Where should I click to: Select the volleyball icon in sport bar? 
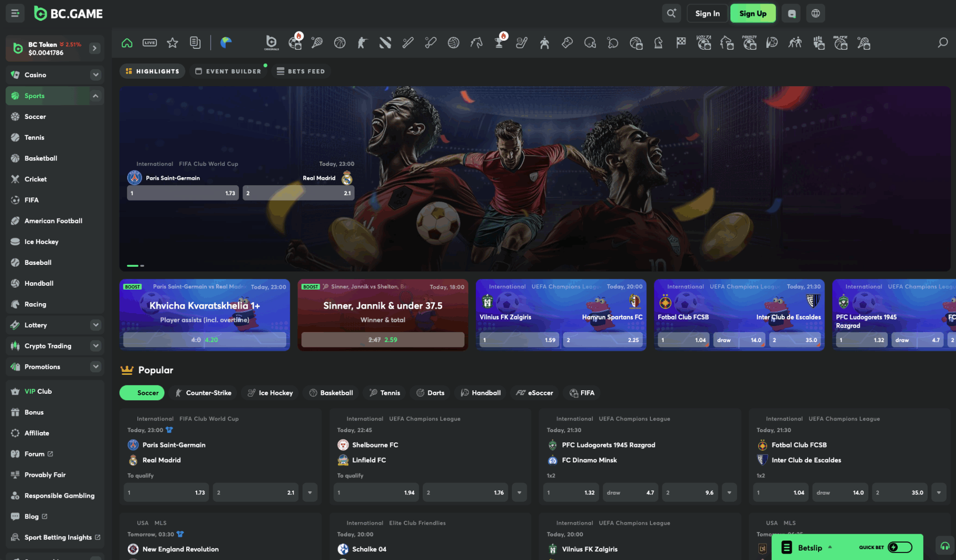click(x=453, y=43)
